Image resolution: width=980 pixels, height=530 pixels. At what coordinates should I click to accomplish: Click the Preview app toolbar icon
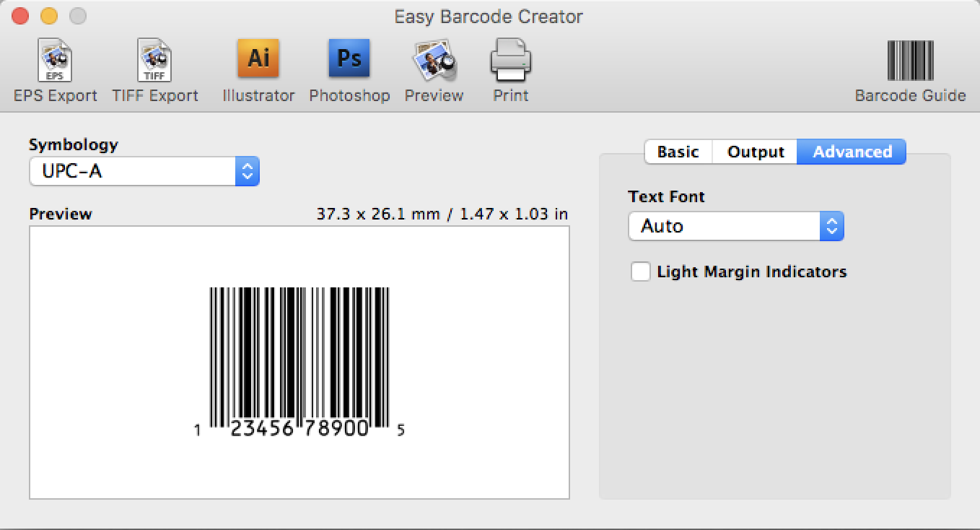coord(434,61)
